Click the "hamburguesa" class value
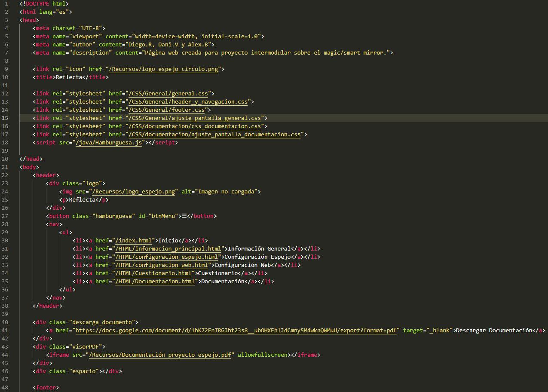The image size is (548, 392). (113, 216)
